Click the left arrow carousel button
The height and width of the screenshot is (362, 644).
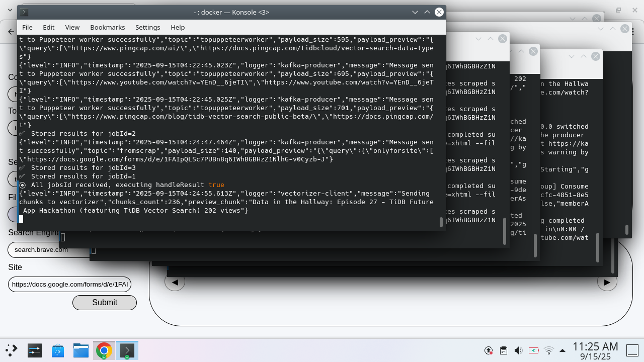click(175, 282)
